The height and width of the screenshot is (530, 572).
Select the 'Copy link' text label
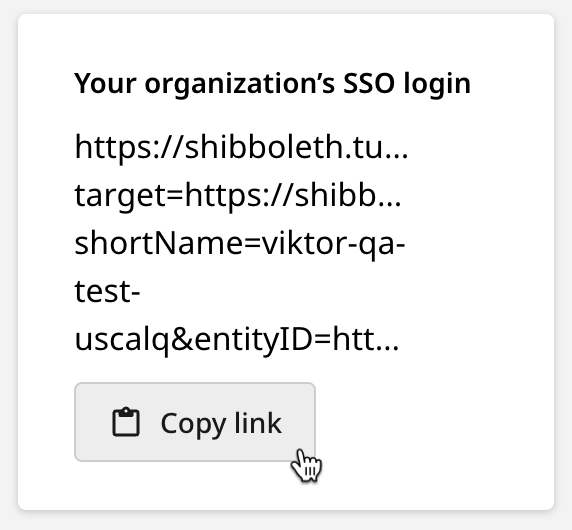click(x=221, y=423)
